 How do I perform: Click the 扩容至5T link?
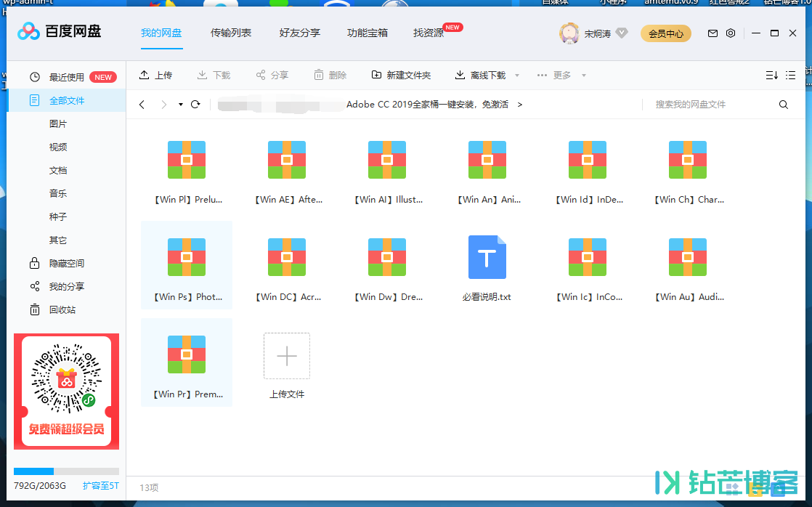coord(100,486)
